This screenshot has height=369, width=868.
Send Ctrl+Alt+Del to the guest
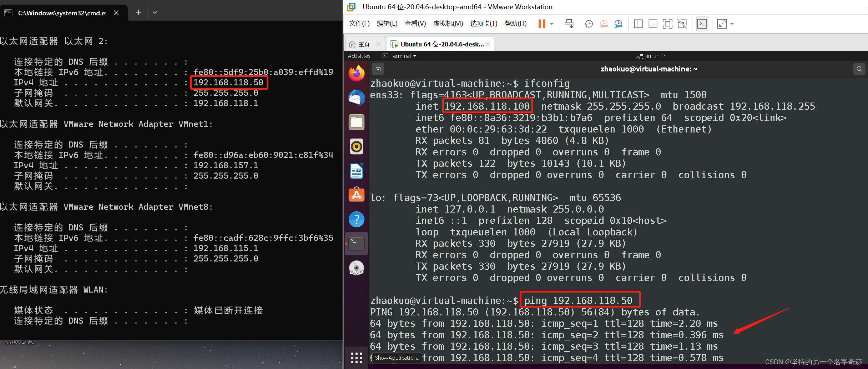(569, 24)
